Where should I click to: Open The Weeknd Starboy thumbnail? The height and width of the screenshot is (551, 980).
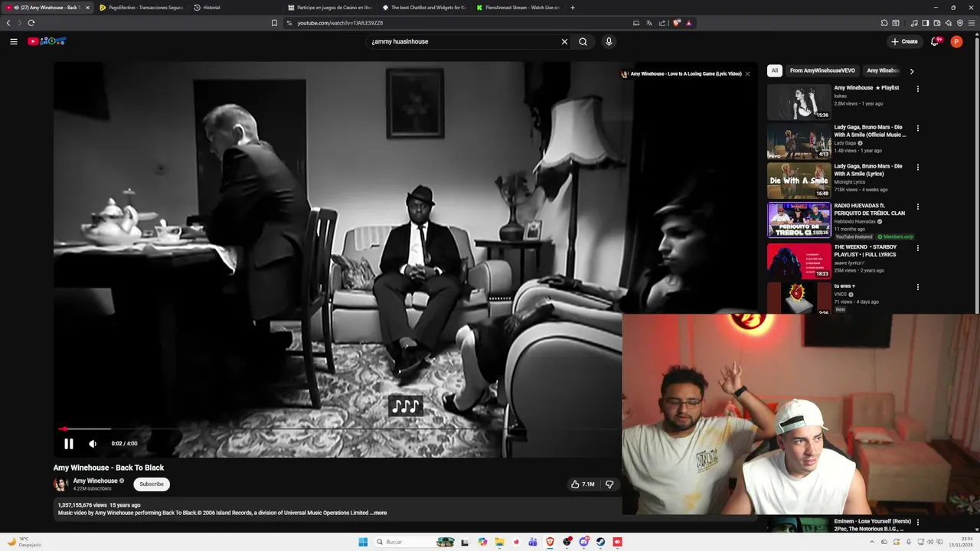pos(799,261)
